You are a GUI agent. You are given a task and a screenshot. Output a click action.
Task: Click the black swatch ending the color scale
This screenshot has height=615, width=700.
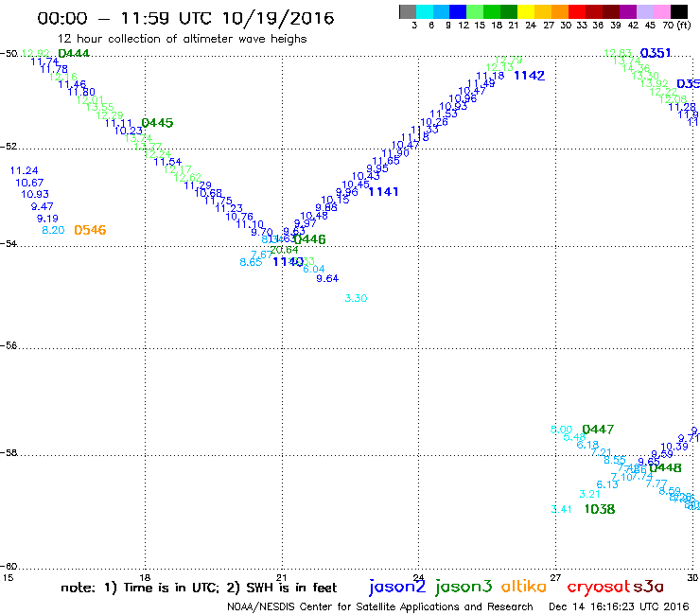pos(678,11)
